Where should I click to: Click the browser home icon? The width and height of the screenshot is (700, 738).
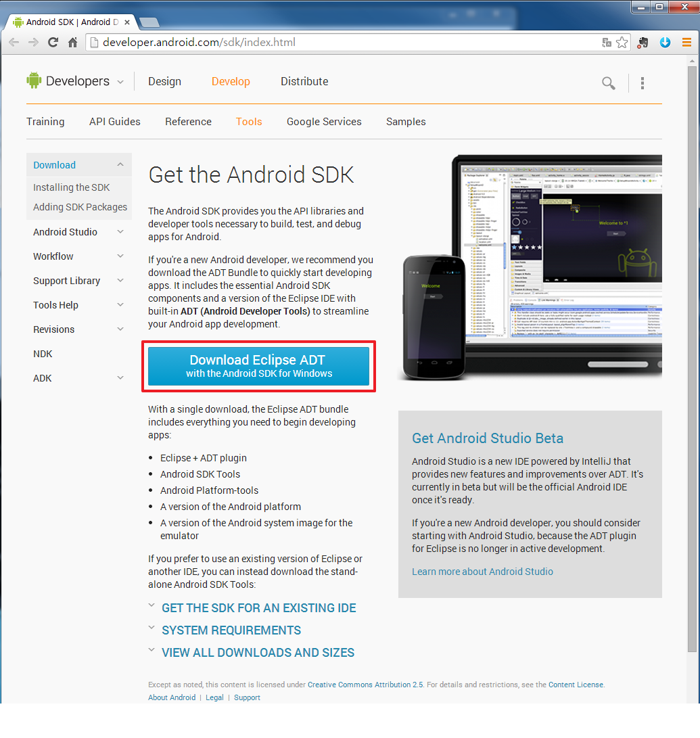click(73, 43)
